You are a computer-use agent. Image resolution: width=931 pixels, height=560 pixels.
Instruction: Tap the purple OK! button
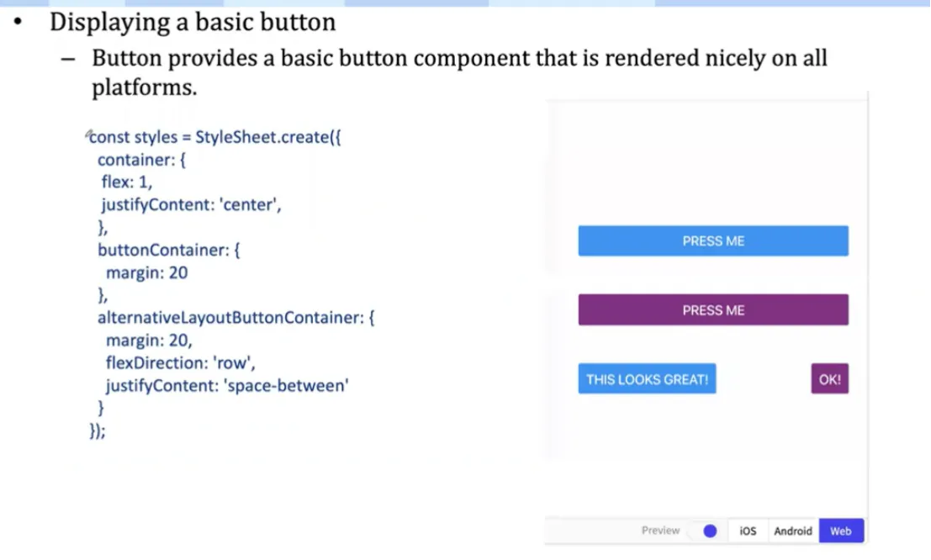(x=829, y=379)
